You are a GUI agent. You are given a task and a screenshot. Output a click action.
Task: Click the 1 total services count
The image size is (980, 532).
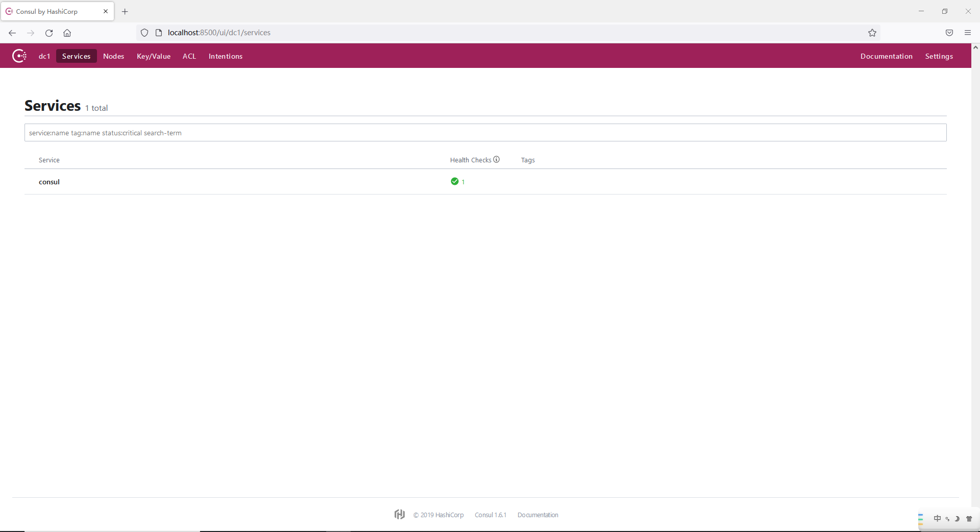tap(96, 108)
